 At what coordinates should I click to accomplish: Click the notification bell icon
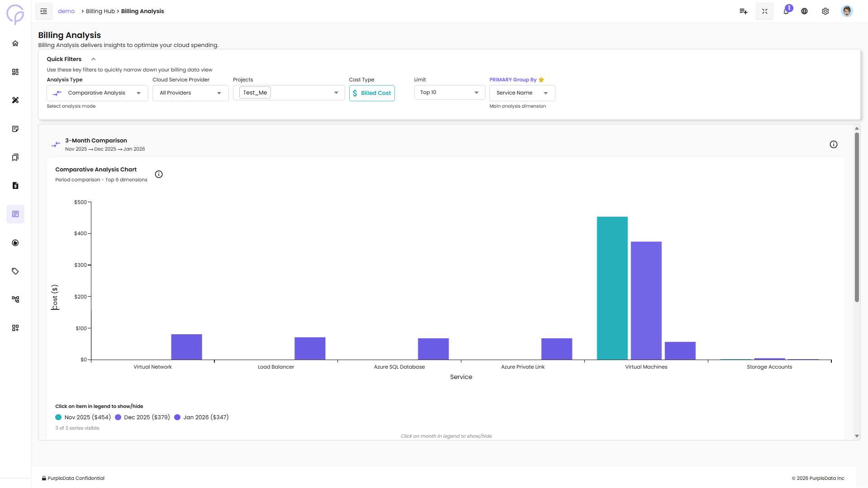click(x=786, y=11)
